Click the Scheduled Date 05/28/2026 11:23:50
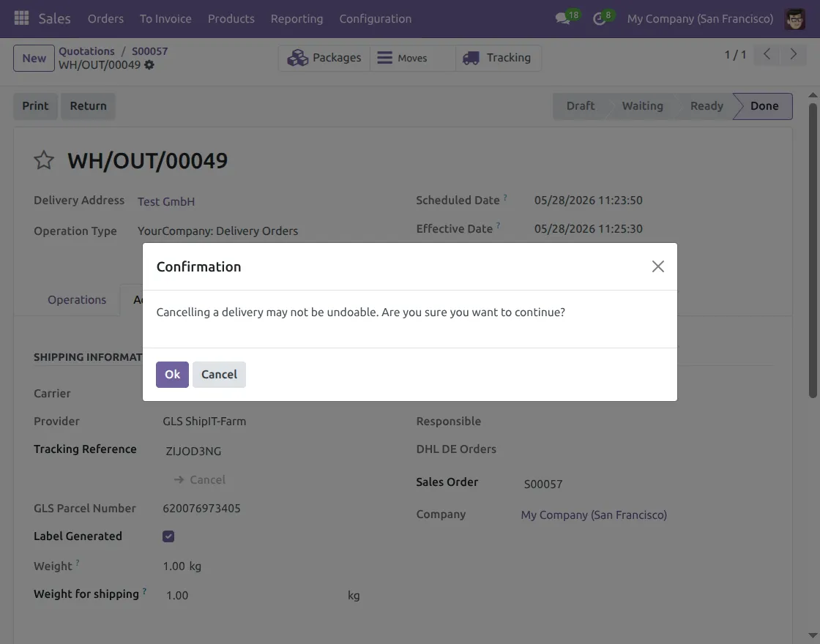 (589, 201)
